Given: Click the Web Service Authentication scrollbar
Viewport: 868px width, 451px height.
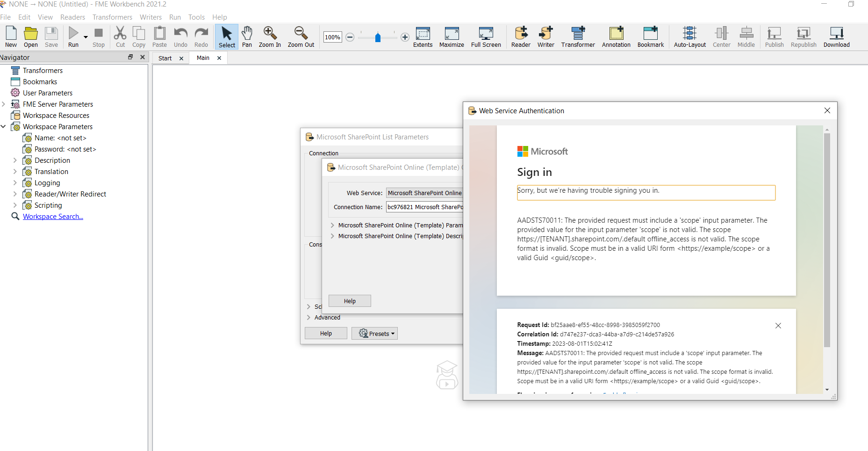Looking at the screenshot, I should 827,240.
